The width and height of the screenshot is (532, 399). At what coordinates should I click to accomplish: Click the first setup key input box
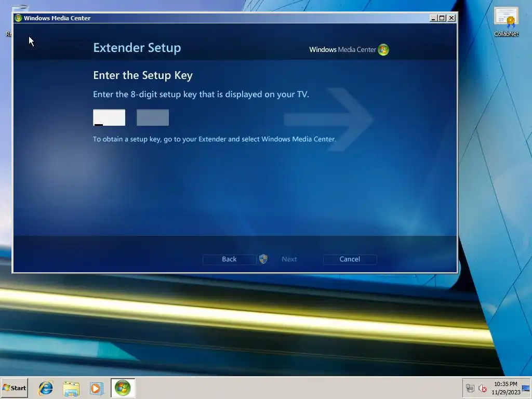point(109,117)
